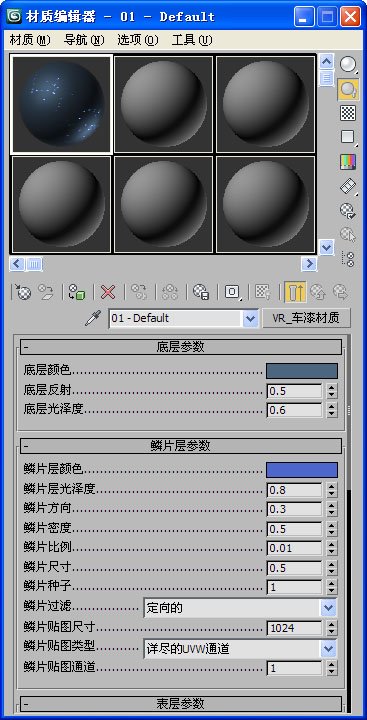This screenshot has width=367, height=720.
Task: Click the Go to Parent icon
Action: click(317, 292)
